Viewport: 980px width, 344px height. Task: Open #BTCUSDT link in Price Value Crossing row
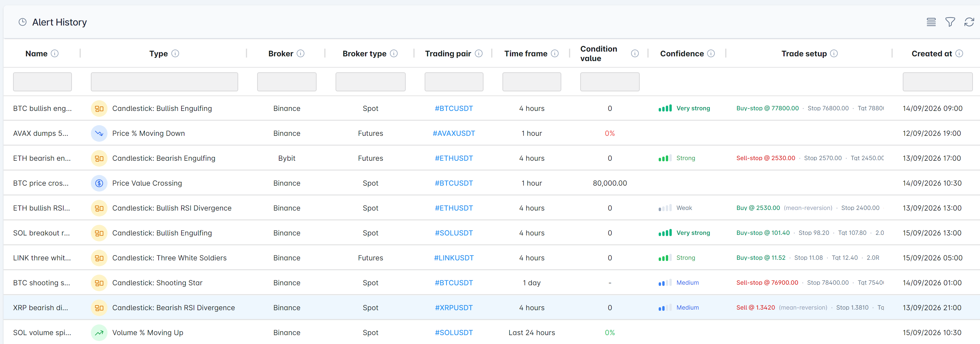[x=454, y=183]
